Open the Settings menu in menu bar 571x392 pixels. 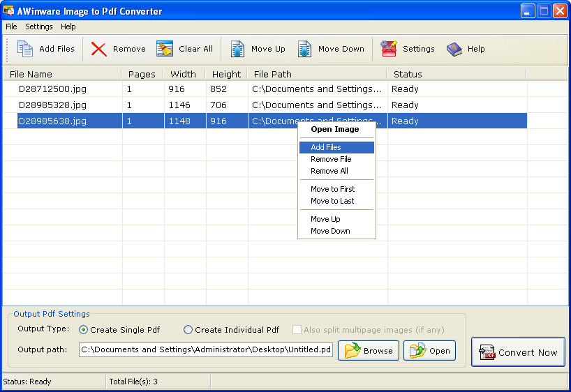click(39, 27)
